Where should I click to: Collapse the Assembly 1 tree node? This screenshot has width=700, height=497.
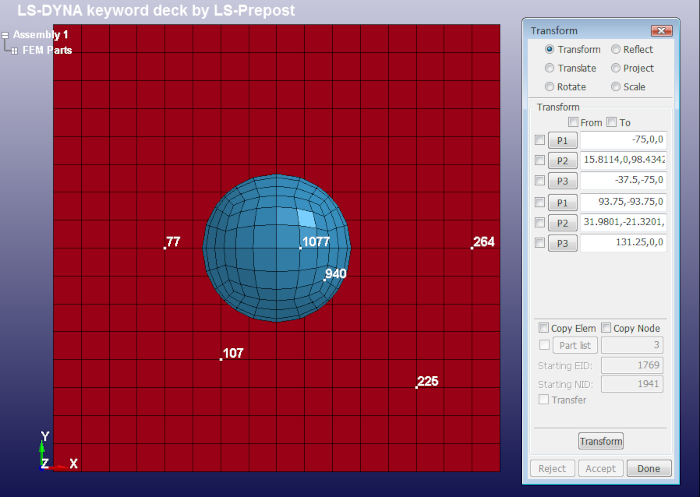(x=5, y=35)
